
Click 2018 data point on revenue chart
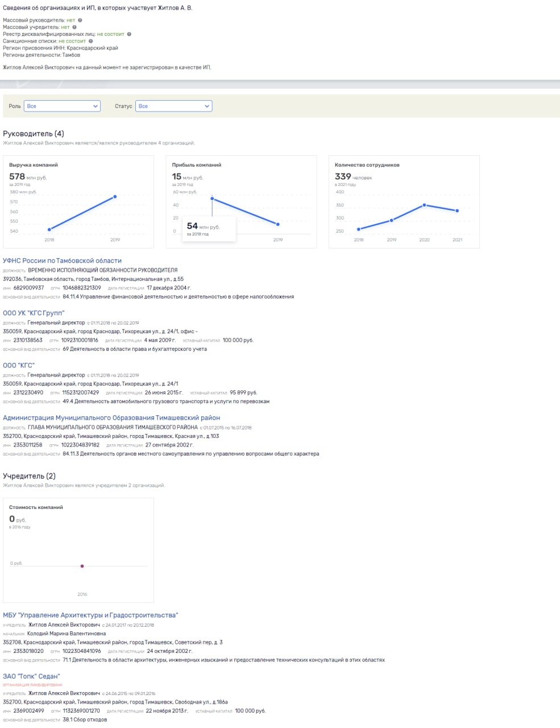coord(49,230)
